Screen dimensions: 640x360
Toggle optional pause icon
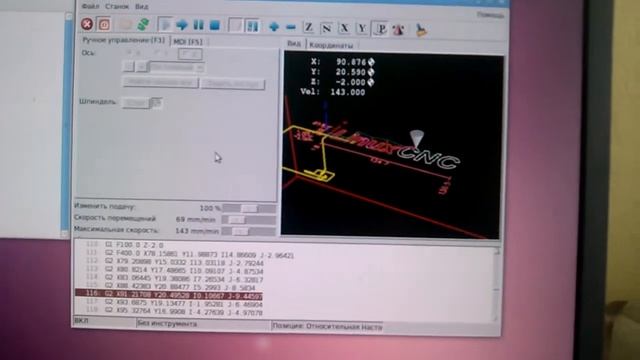click(x=252, y=26)
